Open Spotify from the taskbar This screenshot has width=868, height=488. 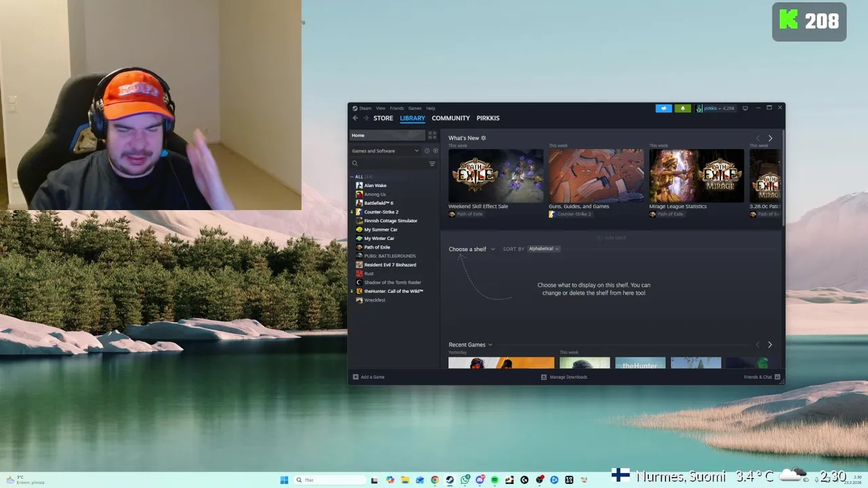point(494,480)
